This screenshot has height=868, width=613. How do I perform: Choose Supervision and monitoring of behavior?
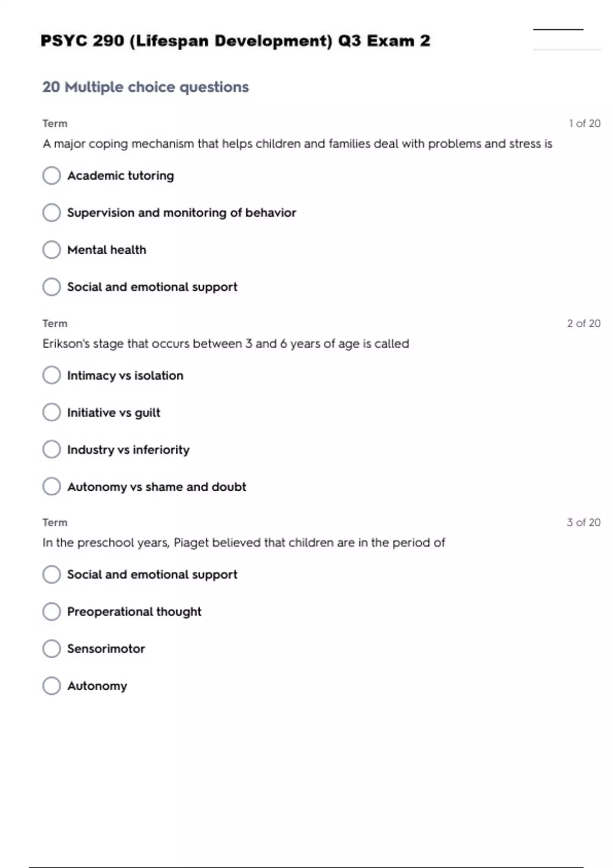[x=52, y=212]
